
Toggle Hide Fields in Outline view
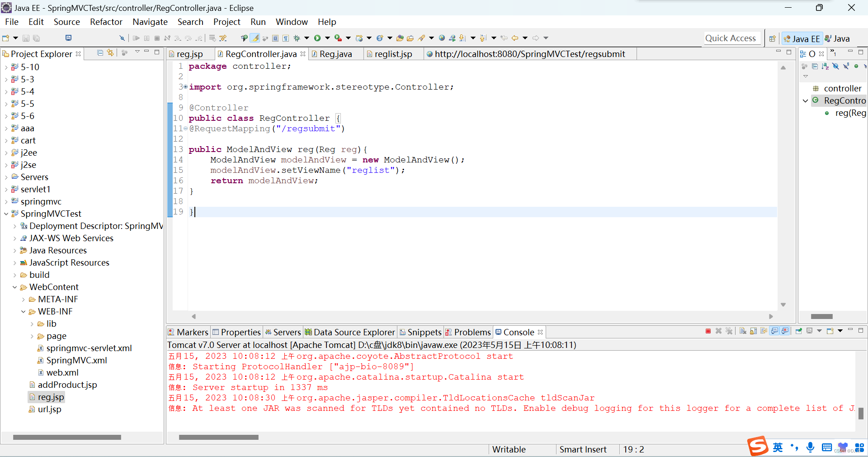pos(835,67)
